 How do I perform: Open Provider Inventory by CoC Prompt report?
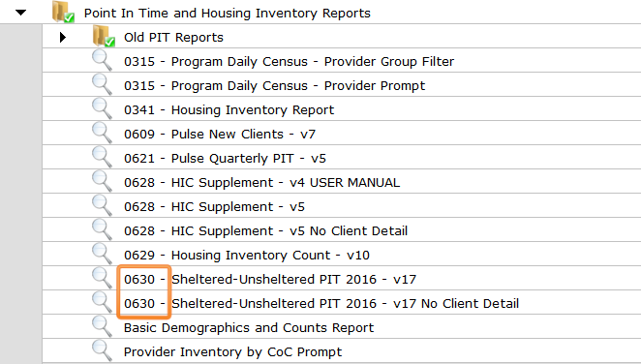tap(232, 352)
